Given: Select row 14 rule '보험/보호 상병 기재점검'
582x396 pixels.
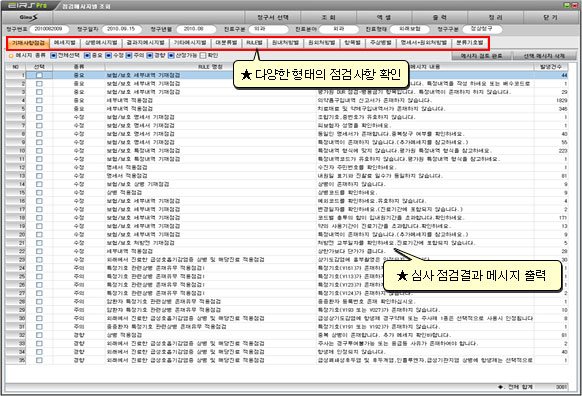Looking at the screenshot, I should point(138,184).
